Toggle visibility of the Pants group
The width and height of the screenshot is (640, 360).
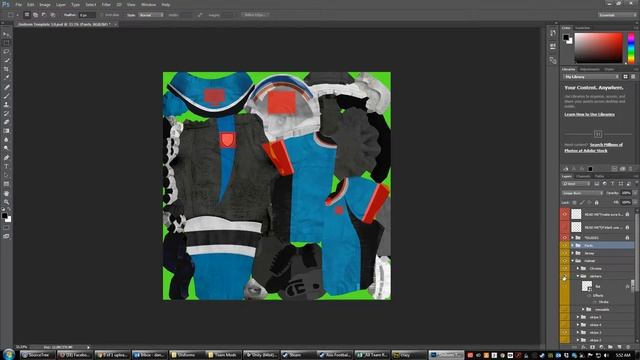pos(565,245)
